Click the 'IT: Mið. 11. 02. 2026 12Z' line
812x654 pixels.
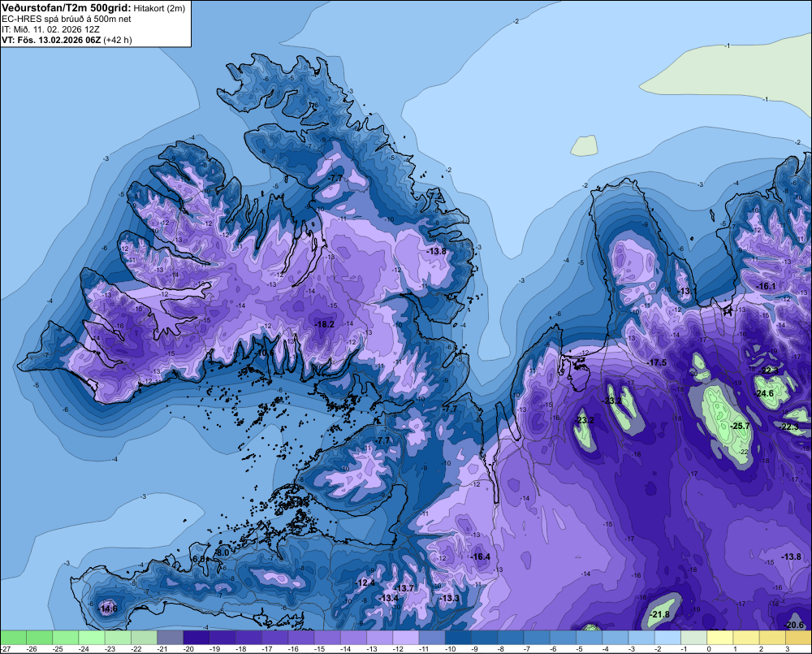(50, 29)
